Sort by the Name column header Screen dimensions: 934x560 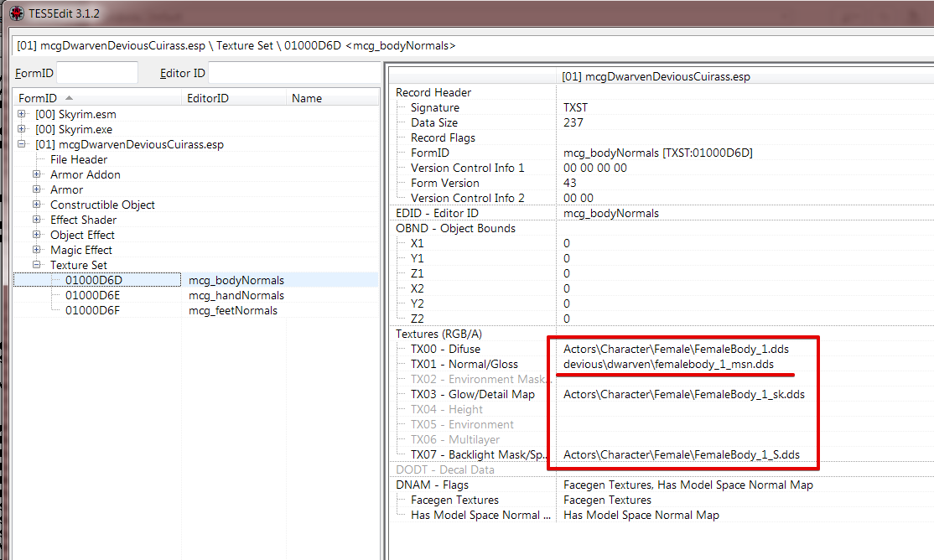click(x=332, y=98)
